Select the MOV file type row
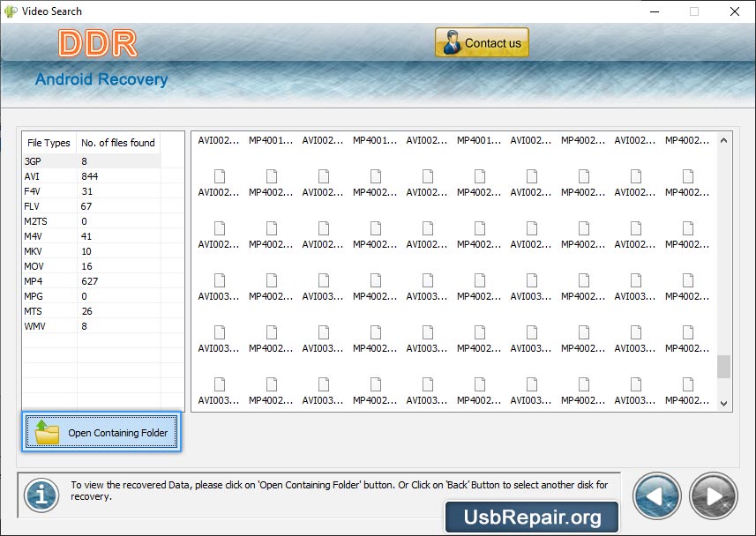This screenshot has width=756, height=536. tap(92, 265)
